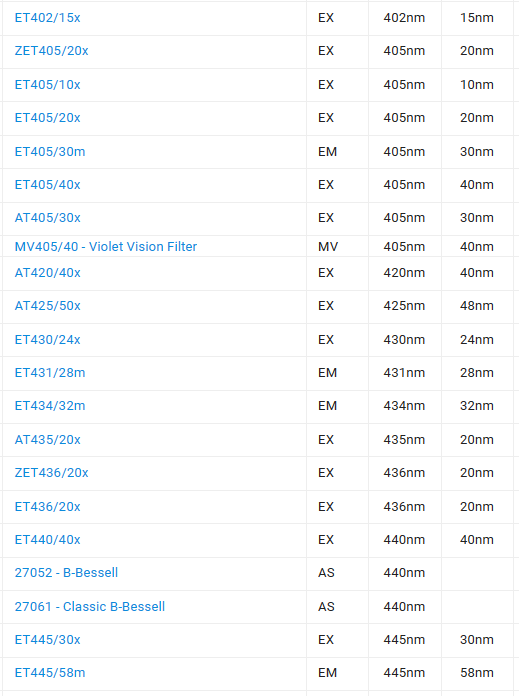Click the AT405/30x filter link

pyautogui.click(x=48, y=218)
